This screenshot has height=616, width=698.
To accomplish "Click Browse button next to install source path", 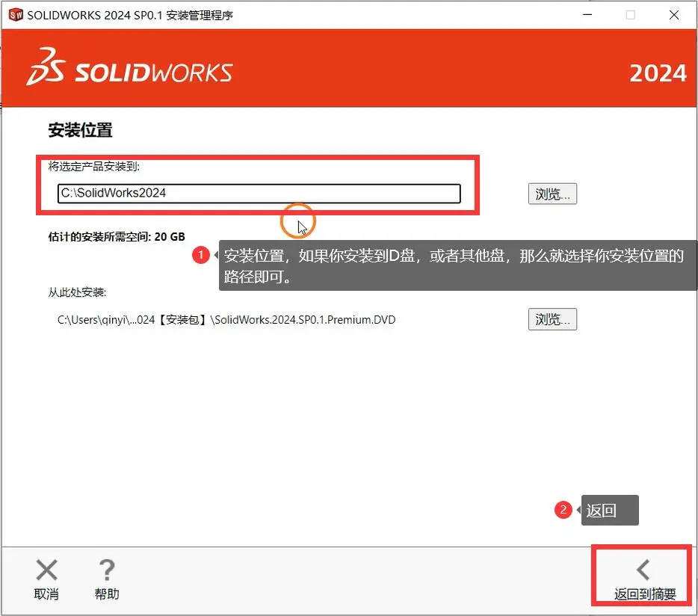I will click(x=552, y=319).
